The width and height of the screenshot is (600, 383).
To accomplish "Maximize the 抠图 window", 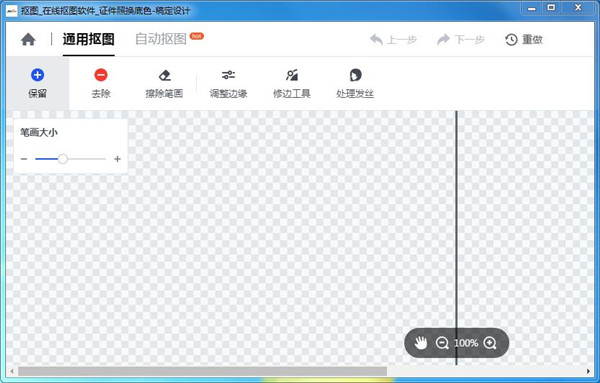I will coord(551,8).
